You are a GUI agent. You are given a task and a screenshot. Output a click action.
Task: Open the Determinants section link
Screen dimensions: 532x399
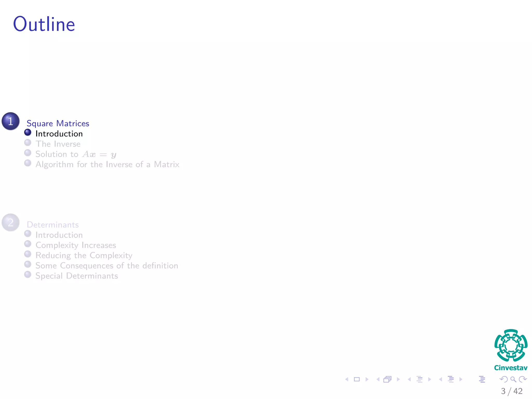(x=52, y=225)
